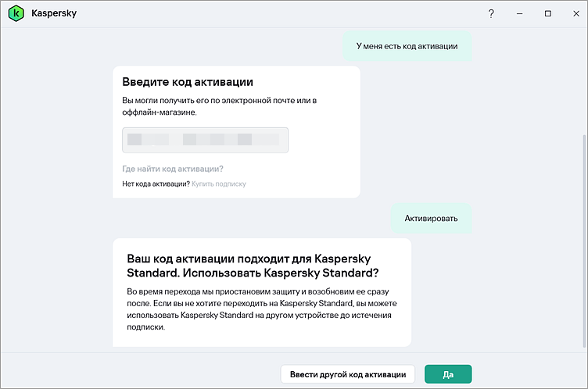
Task: Open the 'Где найти код активации?' link
Action: pos(173,169)
